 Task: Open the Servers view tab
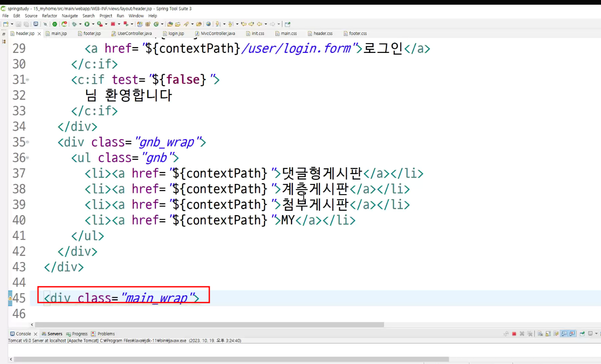click(x=52, y=334)
